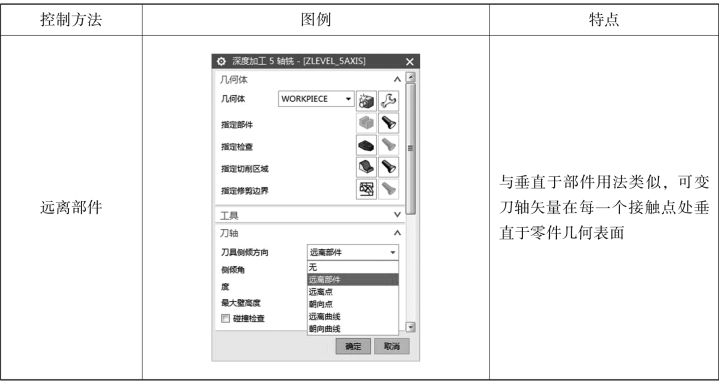The height and width of the screenshot is (381, 719).
Task: Open the 刀具侧倾方向 dropdown showing 远离部件
Action: coord(353,252)
